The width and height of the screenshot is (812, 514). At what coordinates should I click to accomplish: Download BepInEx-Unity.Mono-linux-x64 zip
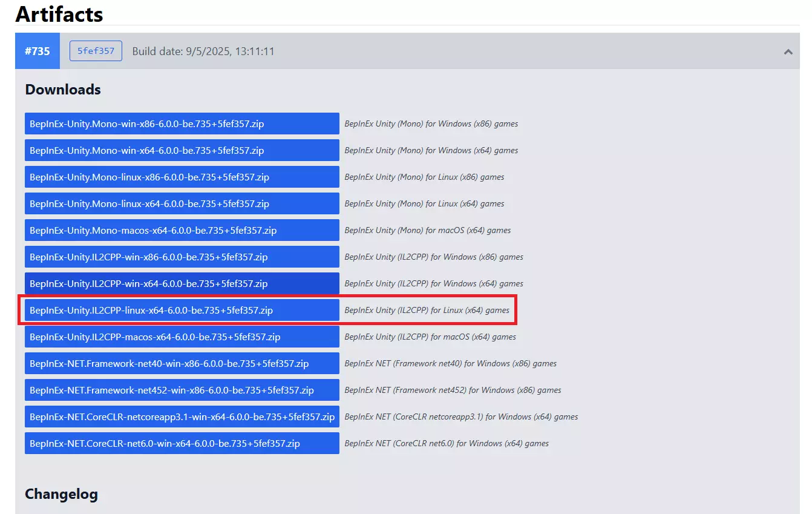pyautogui.click(x=182, y=203)
